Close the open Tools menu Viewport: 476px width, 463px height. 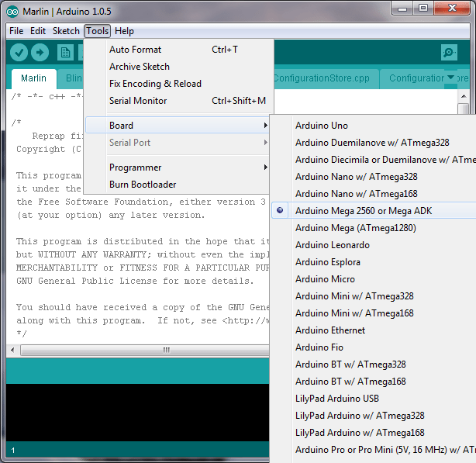pos(97,31)
